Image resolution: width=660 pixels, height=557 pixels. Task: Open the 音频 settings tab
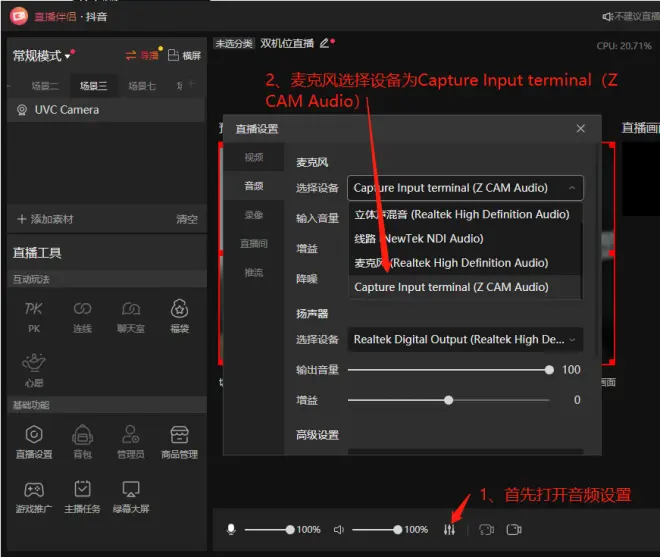tap(254, 186)
